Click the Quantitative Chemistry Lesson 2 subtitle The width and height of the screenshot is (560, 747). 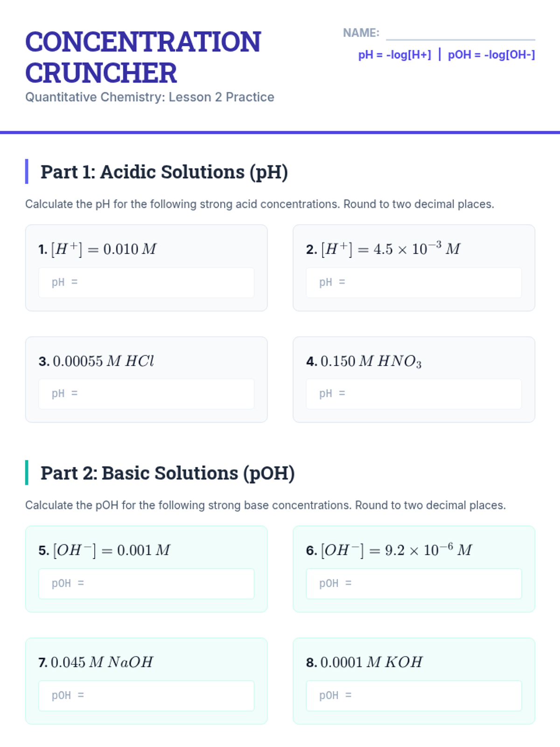tap(149, 97)
